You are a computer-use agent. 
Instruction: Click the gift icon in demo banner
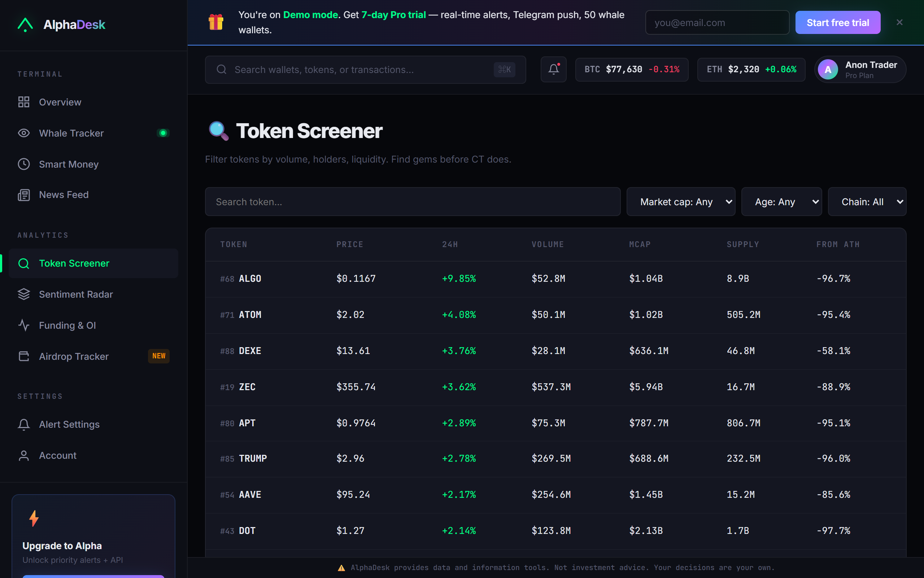click(x=216, y=22)
